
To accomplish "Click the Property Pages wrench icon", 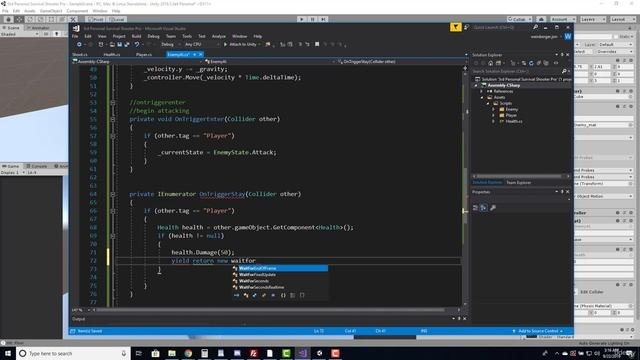I will click(x=493, y=208).
